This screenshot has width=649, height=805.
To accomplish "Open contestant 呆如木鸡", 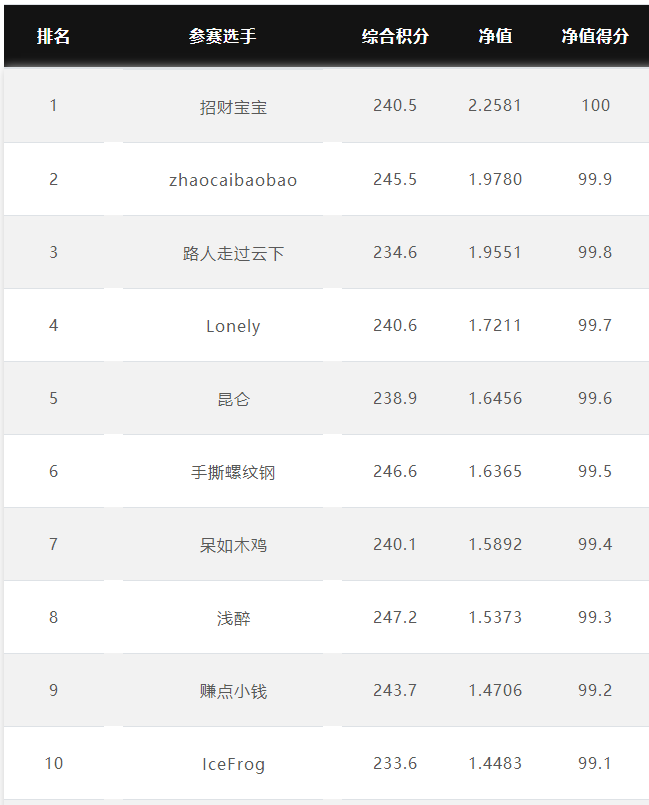I will point(233,545).
